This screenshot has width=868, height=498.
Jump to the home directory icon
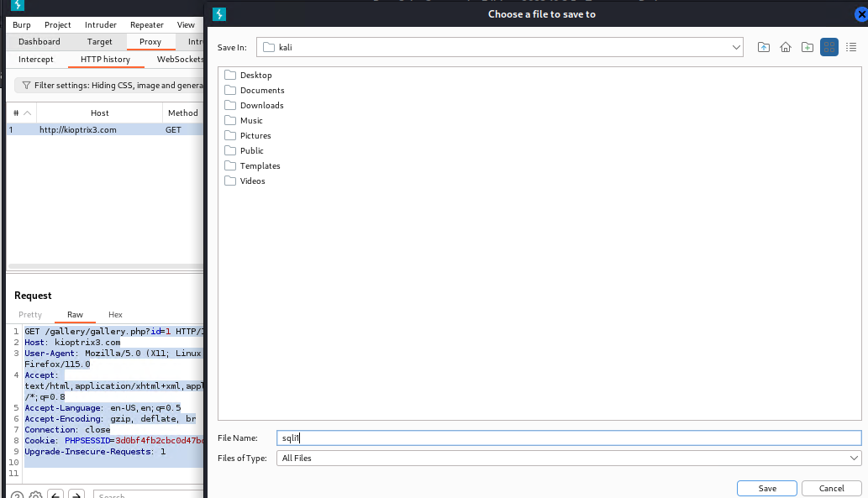tap(786, 48)
